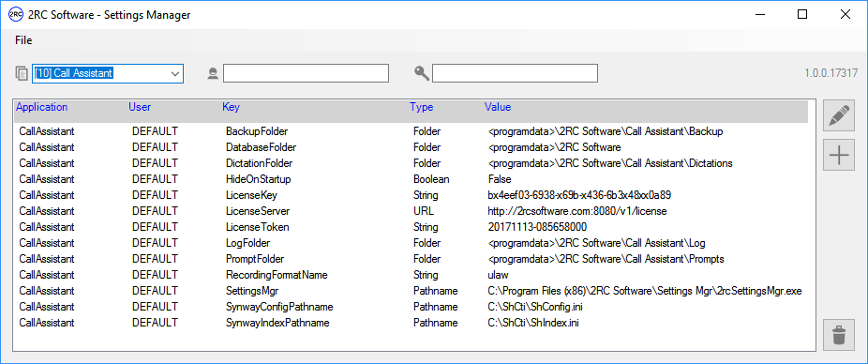Click the 2rcSettingsMgr.exe pathname value
The height and width of the screenshot is (364, 868).
pyautogui.click(x=645, y=291)
